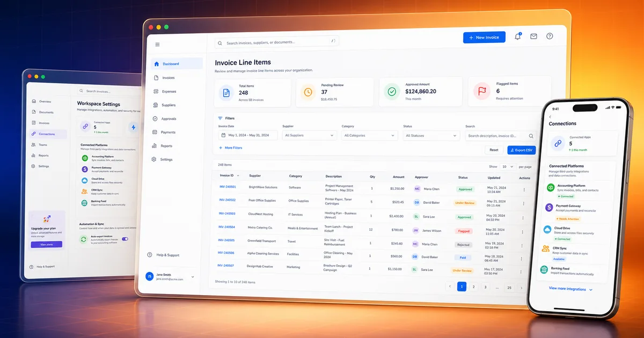Go to page 25 in pagination
This screenshot has height=338, width=644.
pyautogui.click(x=509, y=288)
